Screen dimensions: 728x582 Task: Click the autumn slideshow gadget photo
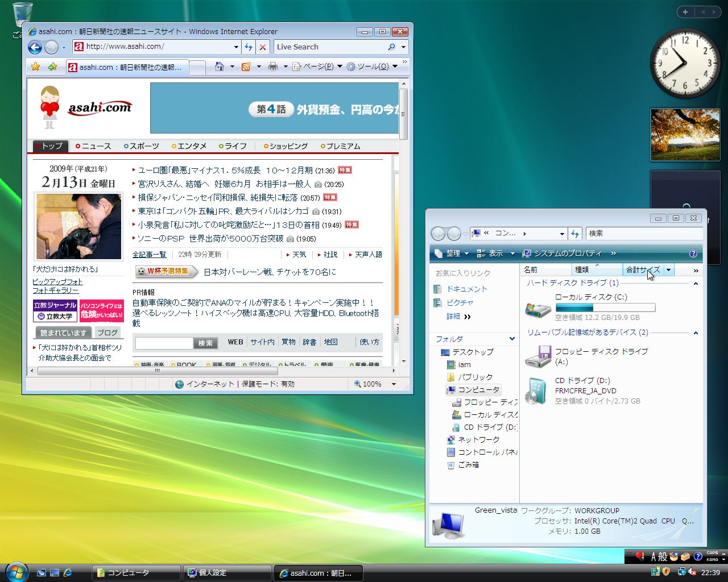[685, 135]
